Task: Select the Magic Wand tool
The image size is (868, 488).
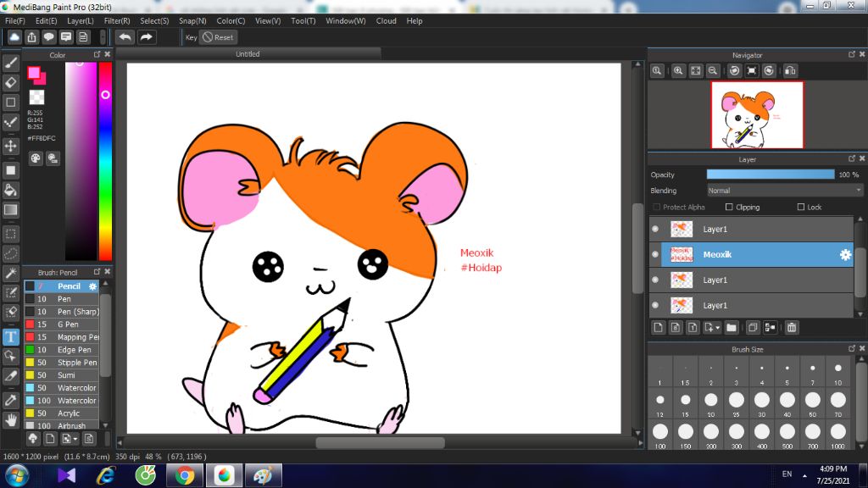Action: tap(11, 273)
